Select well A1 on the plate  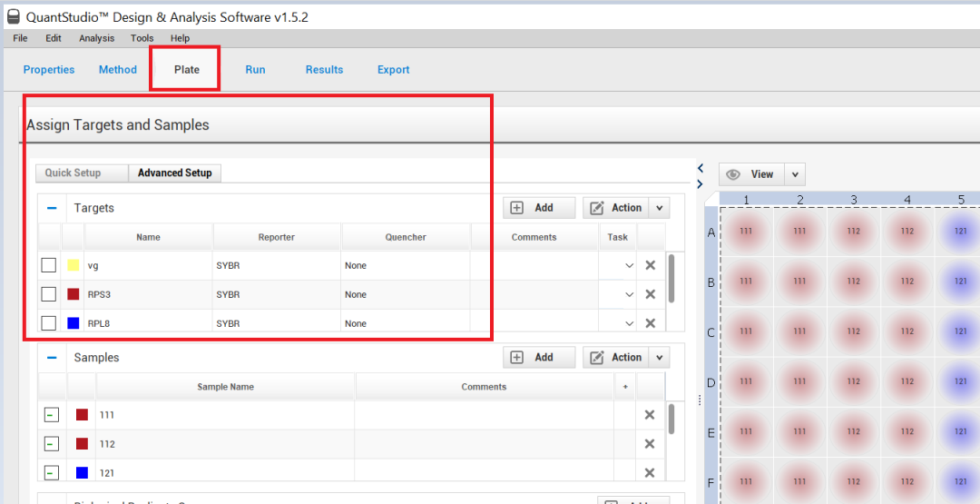coord(746,232)
